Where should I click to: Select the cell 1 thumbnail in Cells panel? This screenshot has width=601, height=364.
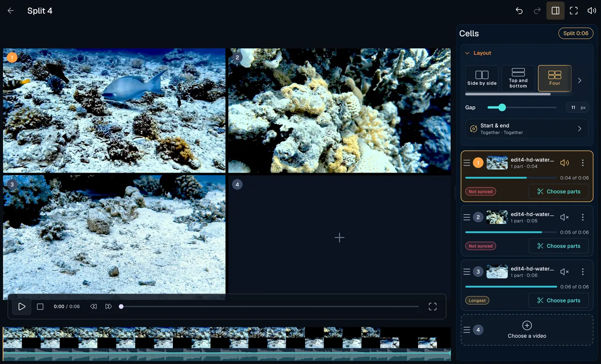497,163
